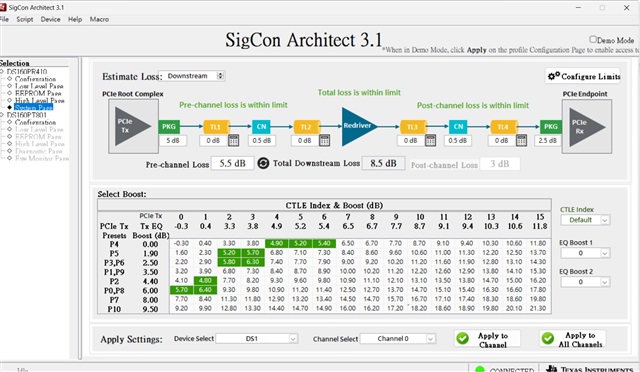
Task: Collapse the DS160PR410 tree node
Action: (x=2, y=71)
